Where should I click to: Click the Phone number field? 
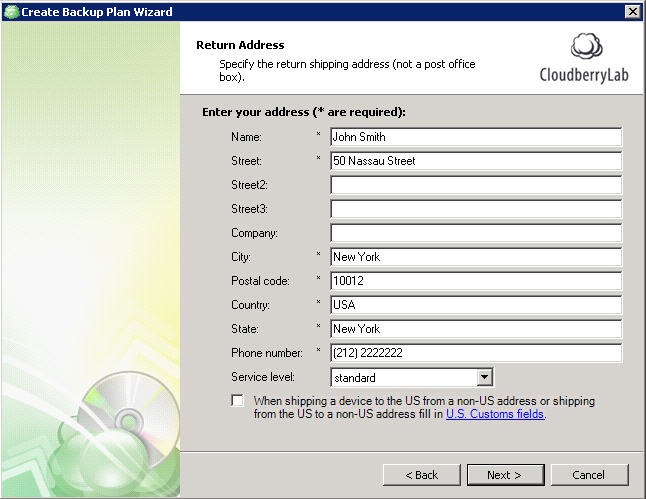click(x=476, y=353)
